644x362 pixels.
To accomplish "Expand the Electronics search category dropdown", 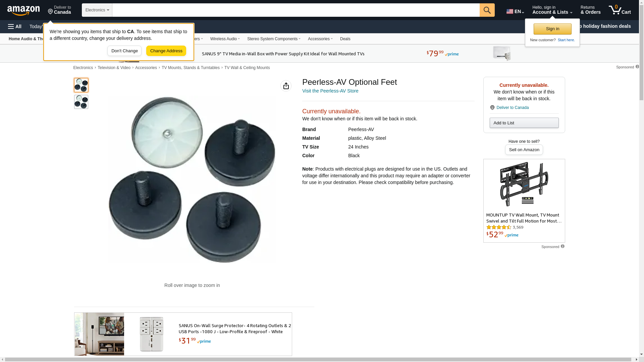I will tap(97, 10).
